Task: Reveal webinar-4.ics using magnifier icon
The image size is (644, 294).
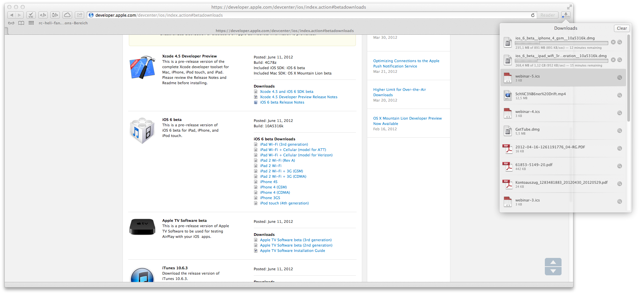Action: tap(620, 113)
